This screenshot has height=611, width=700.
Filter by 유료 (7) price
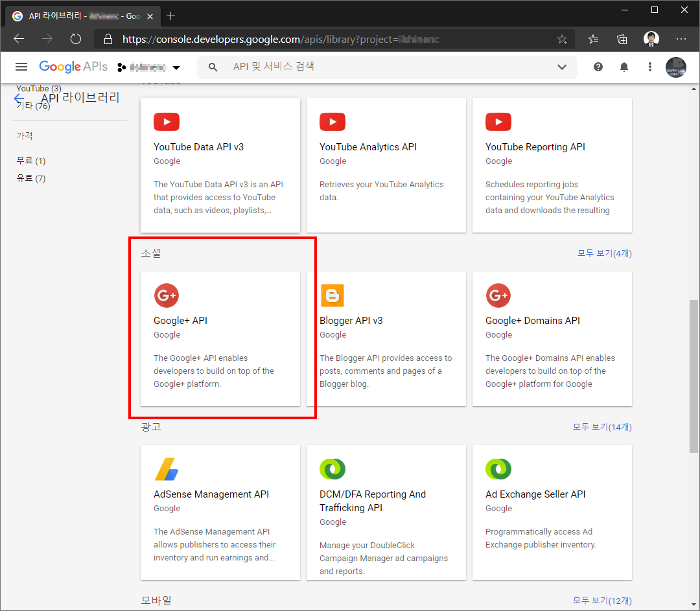pyautogui.click(x=31, y=179)
